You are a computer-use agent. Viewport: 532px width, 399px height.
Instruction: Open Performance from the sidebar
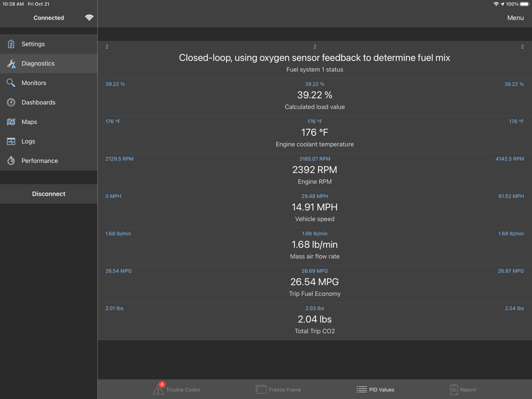point(49,161)
